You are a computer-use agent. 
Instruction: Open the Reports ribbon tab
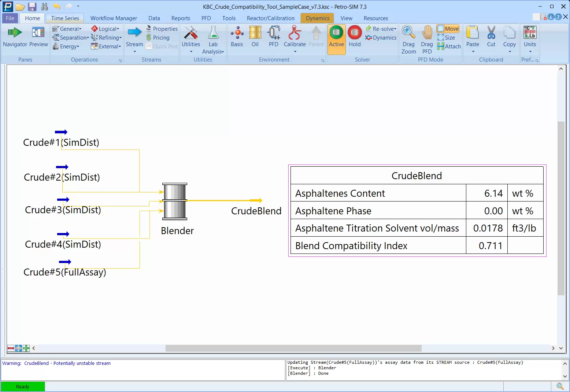[181, 18]
